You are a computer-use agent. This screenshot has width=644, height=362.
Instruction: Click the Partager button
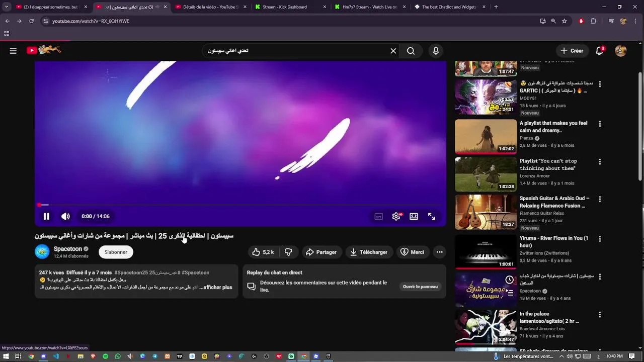tap(321, 252)
